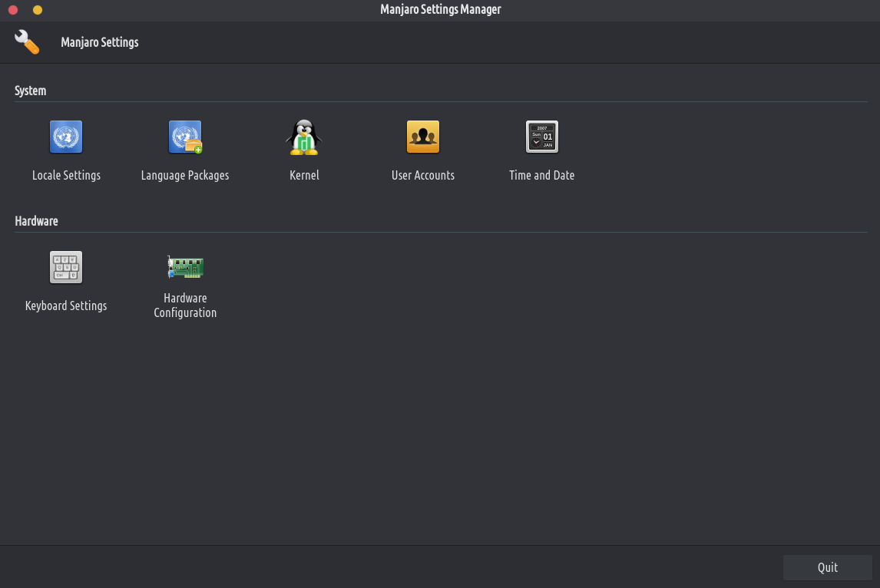The image size is (880, 588).
Task: Open the Language Packages icon
Action: [185, 137]
